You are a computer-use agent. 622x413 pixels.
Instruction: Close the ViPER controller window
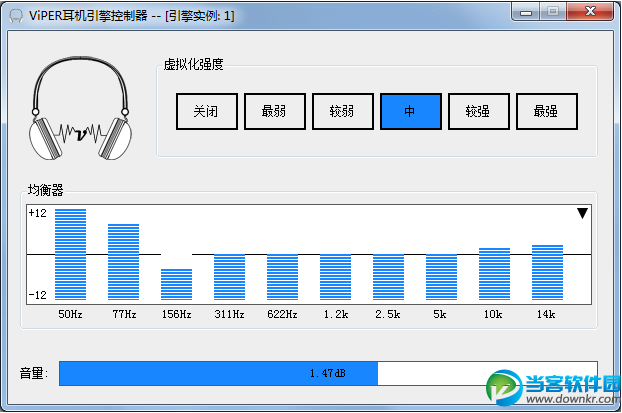tap(590, 11)
